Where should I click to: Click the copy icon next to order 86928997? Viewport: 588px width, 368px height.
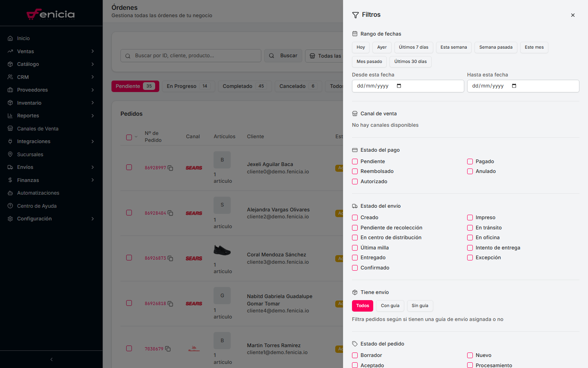170,168
